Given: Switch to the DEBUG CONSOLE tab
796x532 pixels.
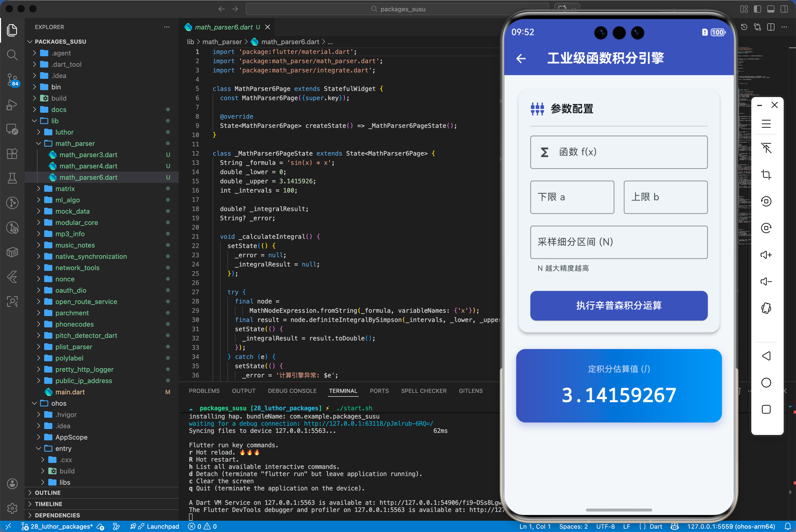Looking at the screenshot, I should pyautogui.click(x=292, y=391).
